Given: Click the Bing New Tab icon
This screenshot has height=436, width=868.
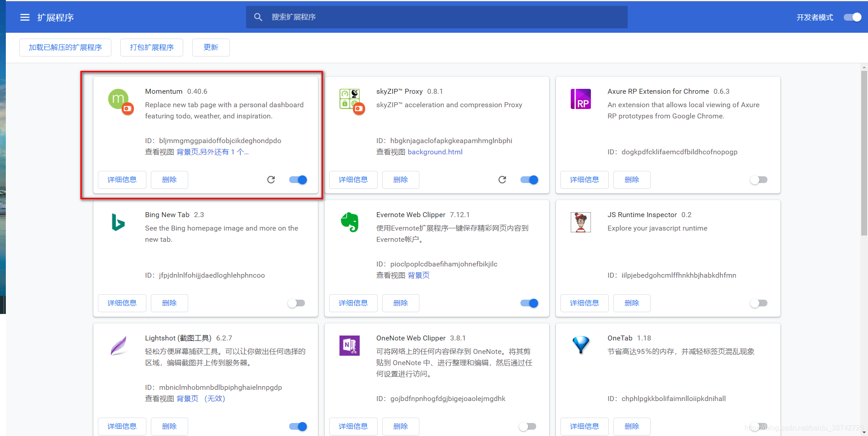Looking at the screenshot, I should tap(118, 222).
